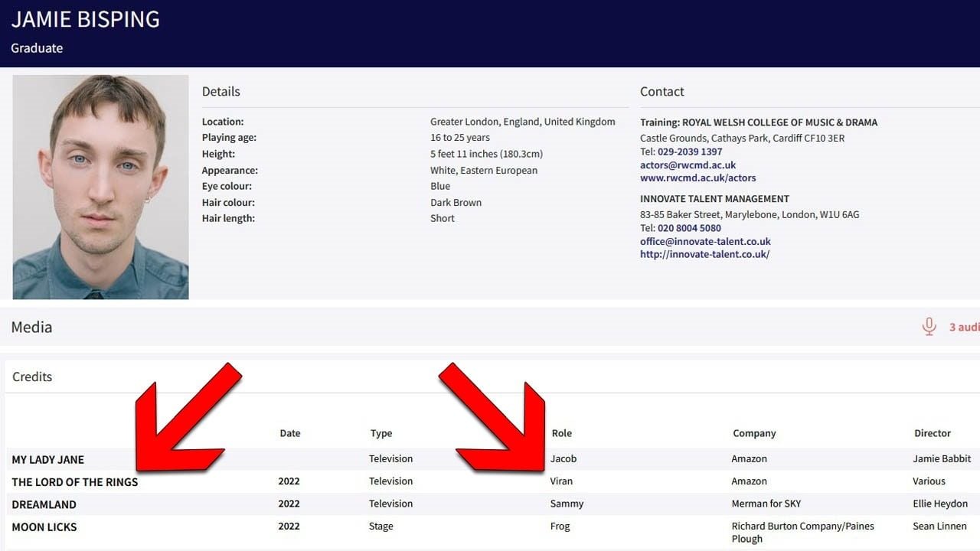The height and width of the screenshot is (551, 980).
Task: Sort credits by Date column header
Action: click(x=289, y=433)
